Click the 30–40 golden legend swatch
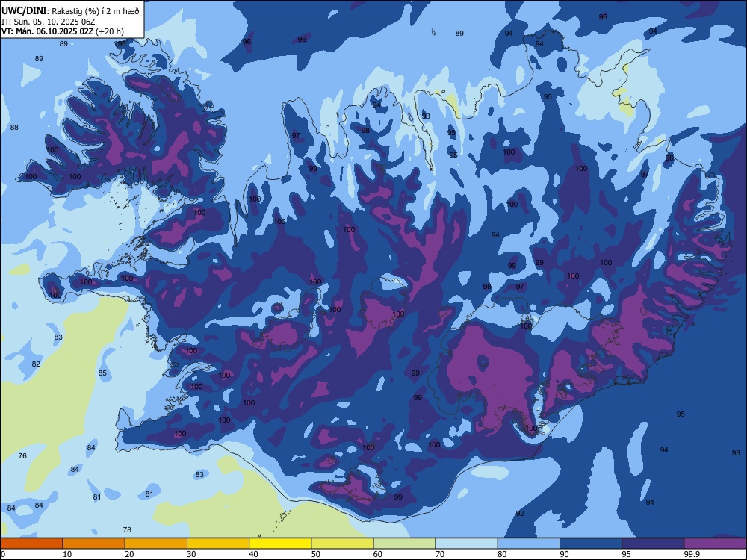747x560 pixels. pos(218,544)
